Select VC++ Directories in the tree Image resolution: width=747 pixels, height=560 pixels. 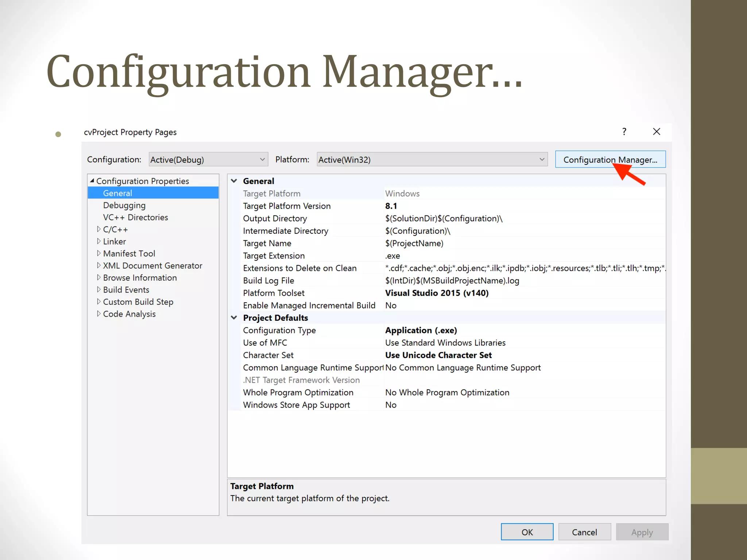tap(135, 217)
